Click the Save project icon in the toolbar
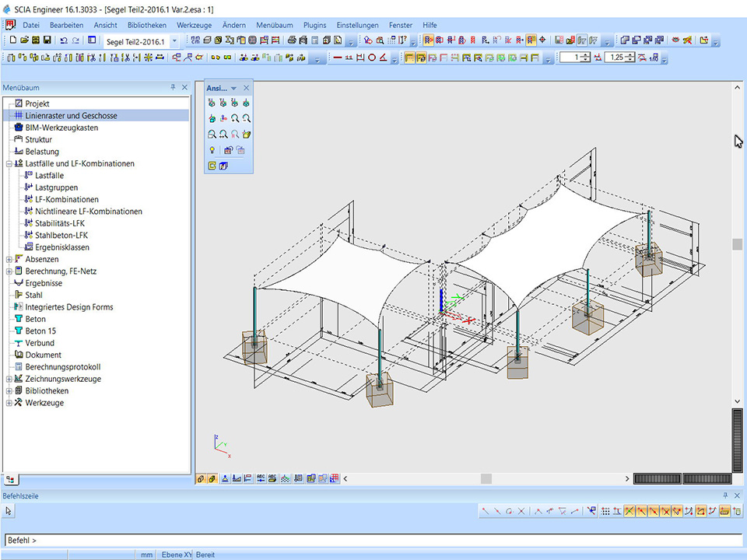Screen dimensions: 747x560 (47, 40)
